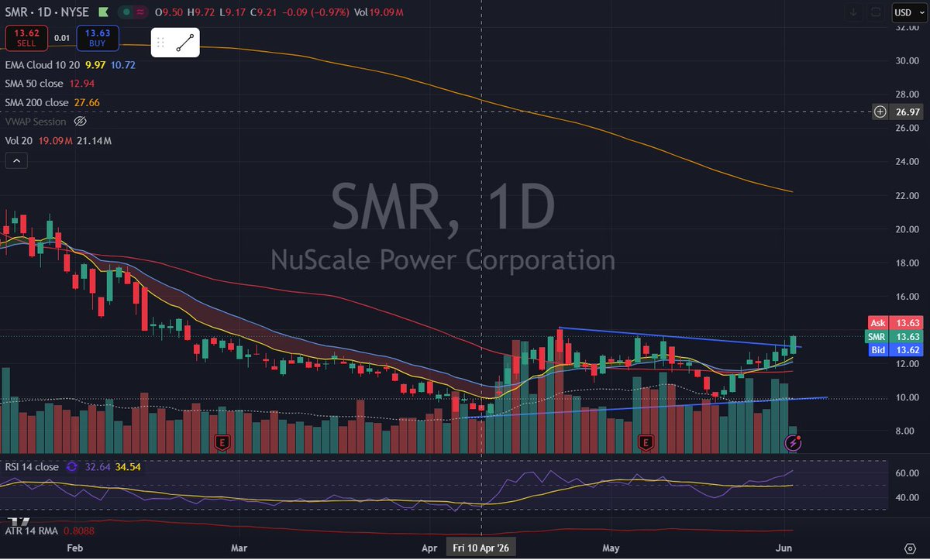930x560 pixels.
Task: Open the earnings E marker in May
Action: 645,442
